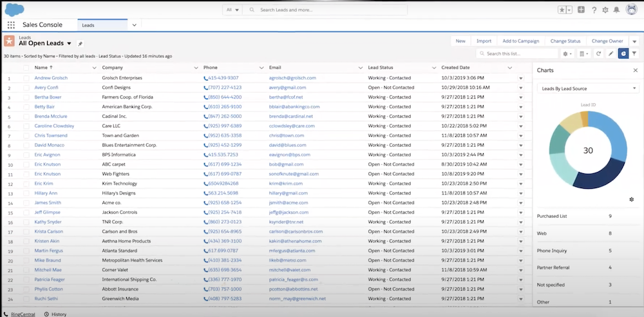Select all leads with header checkbox

pos(26,68)
